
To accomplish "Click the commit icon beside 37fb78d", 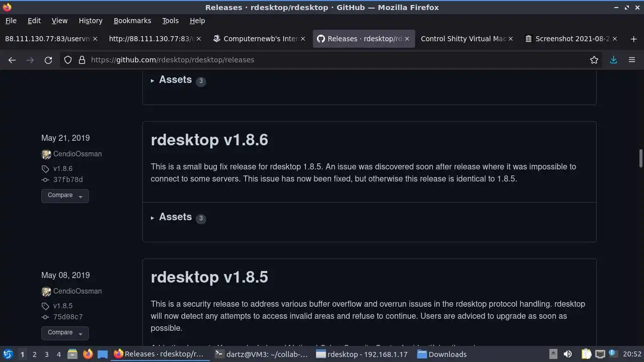I will (x=45, y=179).
